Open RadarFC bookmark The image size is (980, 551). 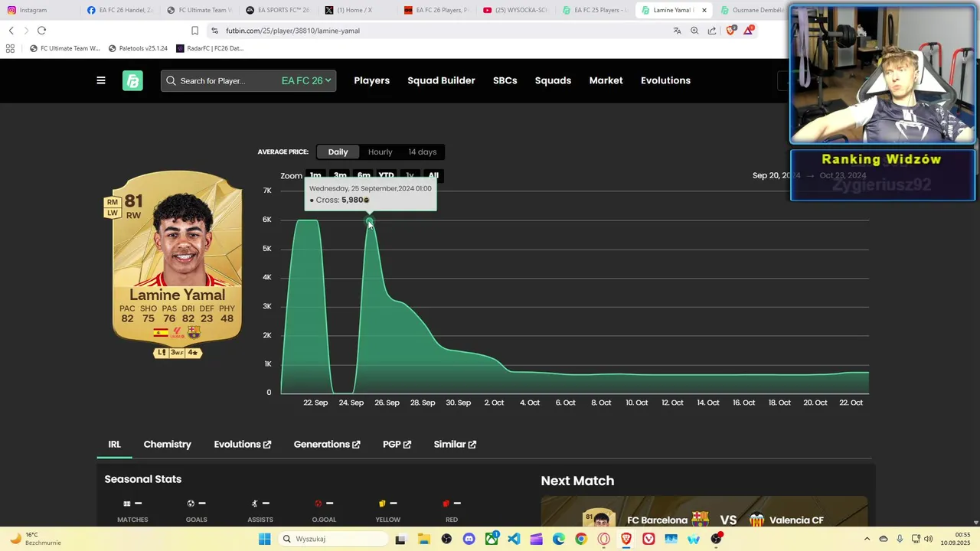[210, 48]
